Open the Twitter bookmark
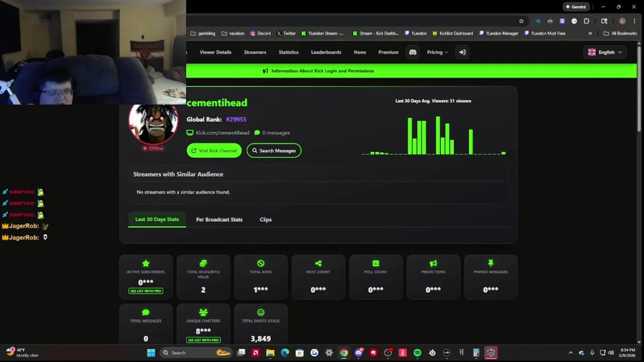The image size is (644, 362). tap(286, 34)
